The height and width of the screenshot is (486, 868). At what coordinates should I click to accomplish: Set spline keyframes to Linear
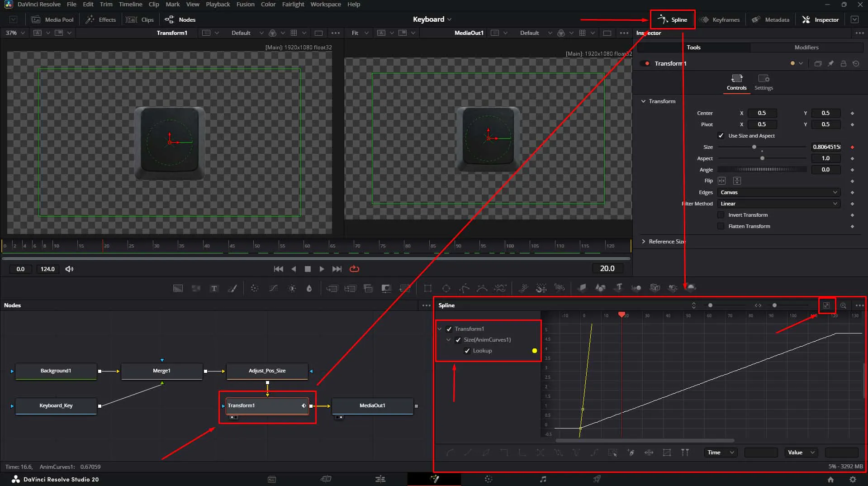click(468, 453)
